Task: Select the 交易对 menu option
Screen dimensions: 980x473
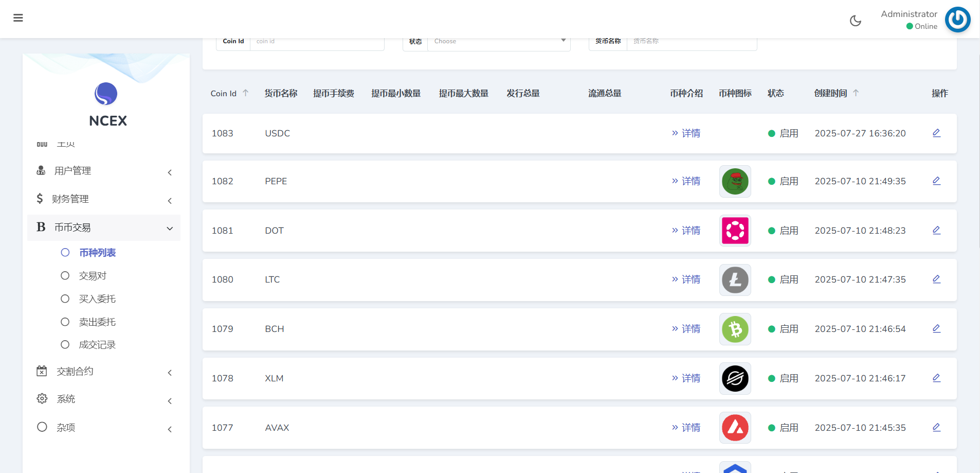Action: click(x=93, y=276)
